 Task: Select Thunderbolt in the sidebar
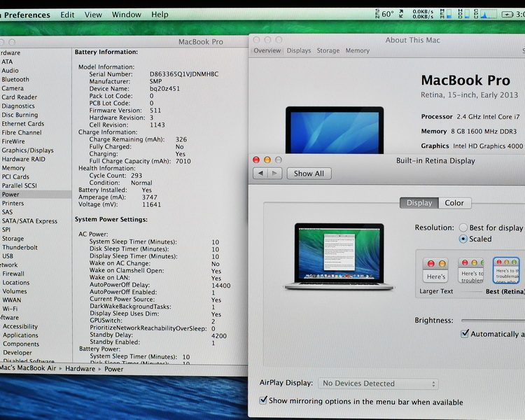click(x=20, y=248)
